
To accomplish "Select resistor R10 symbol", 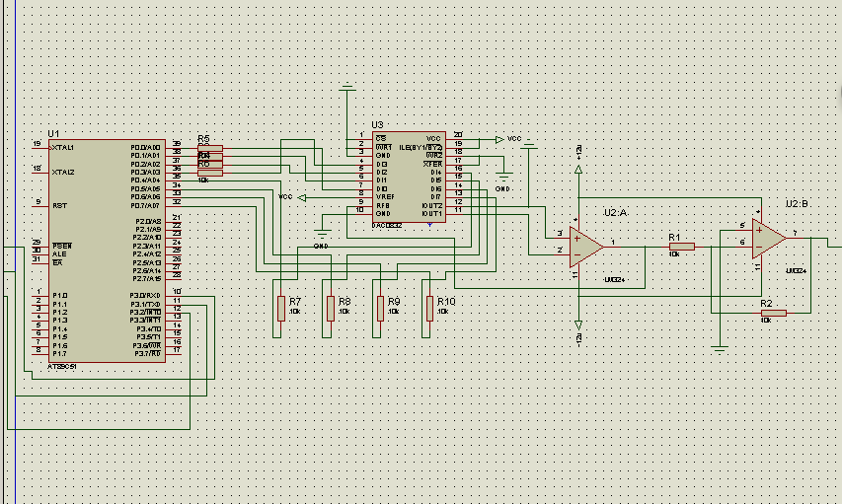I will tap(429, 309).
